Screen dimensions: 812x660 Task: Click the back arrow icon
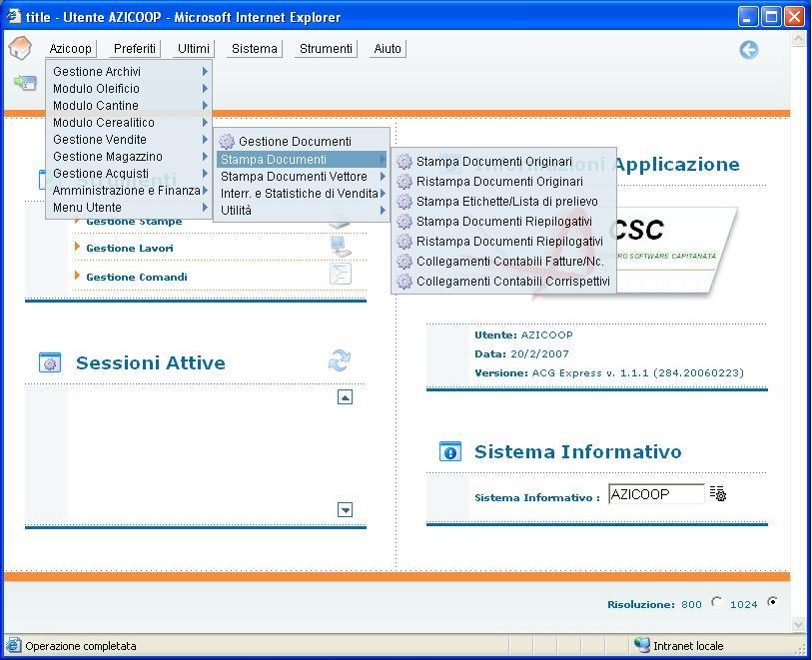[748, 50]
